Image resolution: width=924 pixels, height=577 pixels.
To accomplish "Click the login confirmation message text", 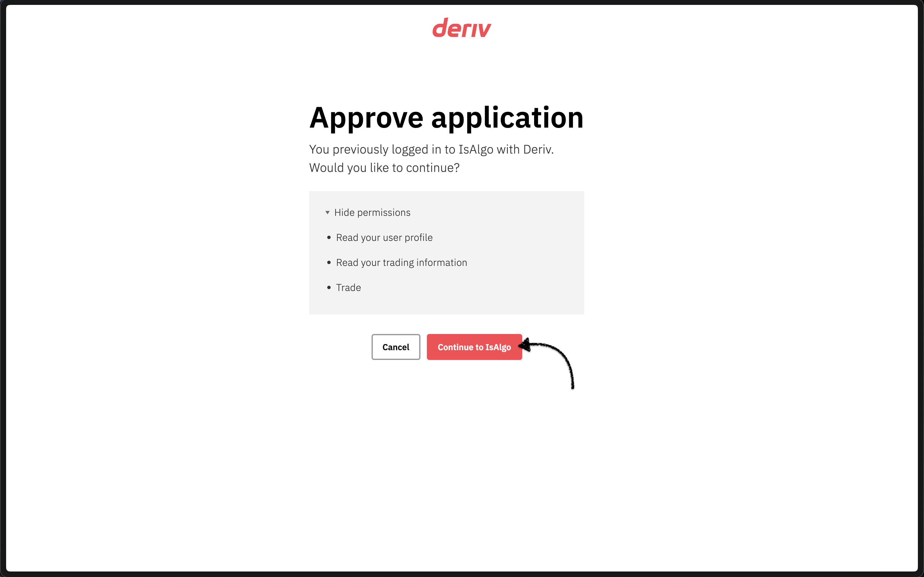I will pyautogui.click(x=431, y=149).
